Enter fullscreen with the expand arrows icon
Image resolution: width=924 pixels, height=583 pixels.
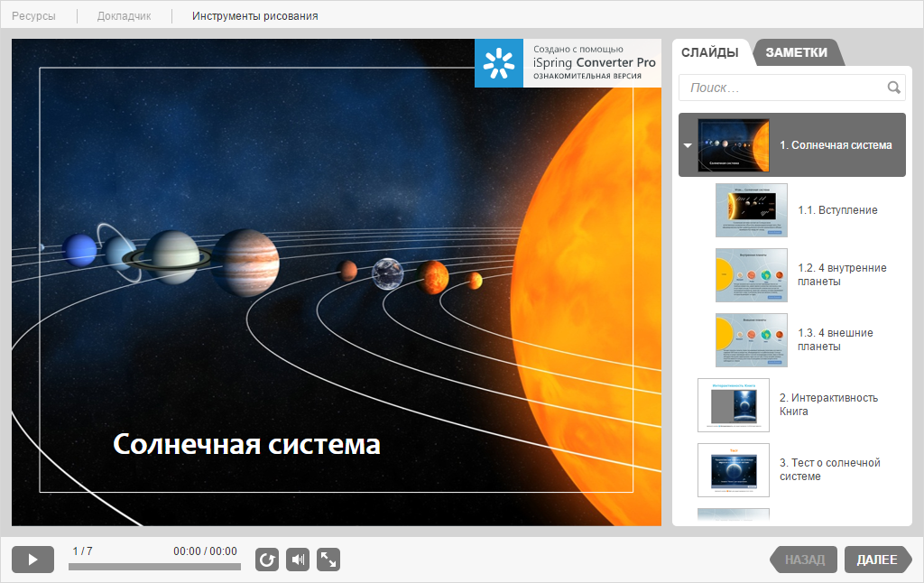point(328,560)
